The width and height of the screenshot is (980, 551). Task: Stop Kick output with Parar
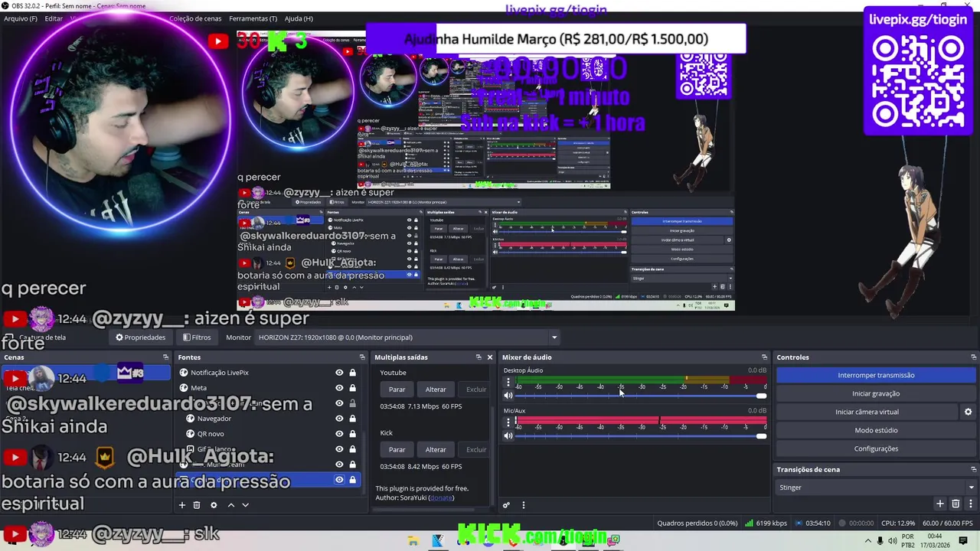point(397,450)
